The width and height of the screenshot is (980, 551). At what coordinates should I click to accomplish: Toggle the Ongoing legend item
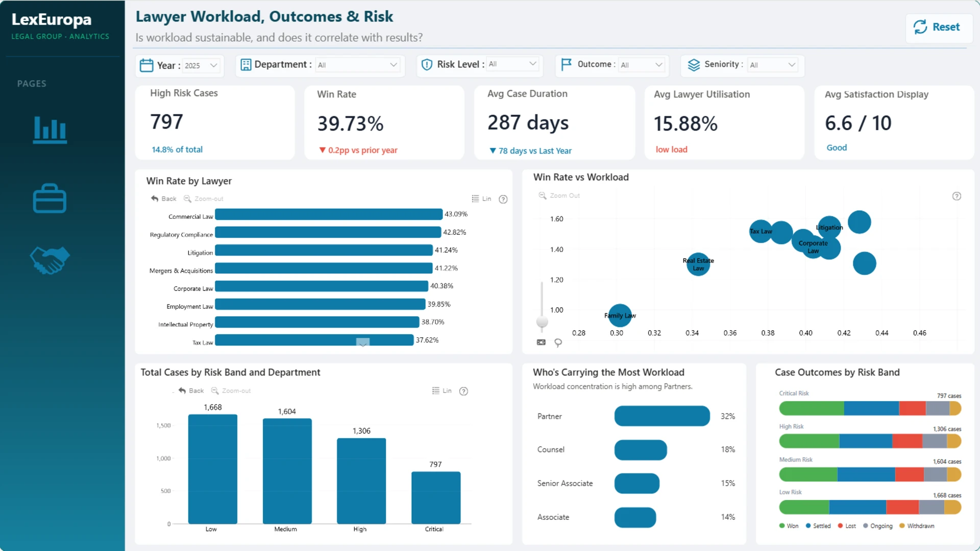coord(878,526)
